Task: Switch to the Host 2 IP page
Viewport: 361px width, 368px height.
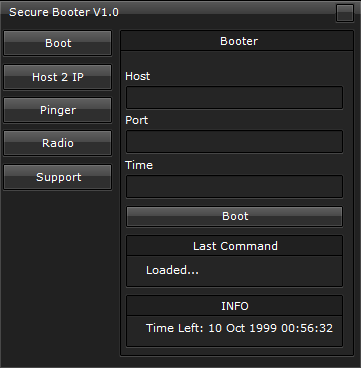Action: tap(58, 77)
